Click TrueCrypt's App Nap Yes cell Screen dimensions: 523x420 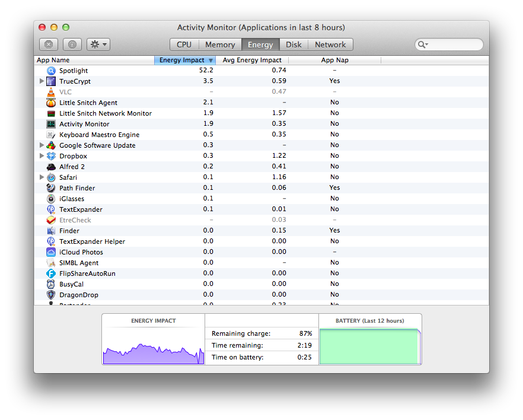[x=334, y=81]
